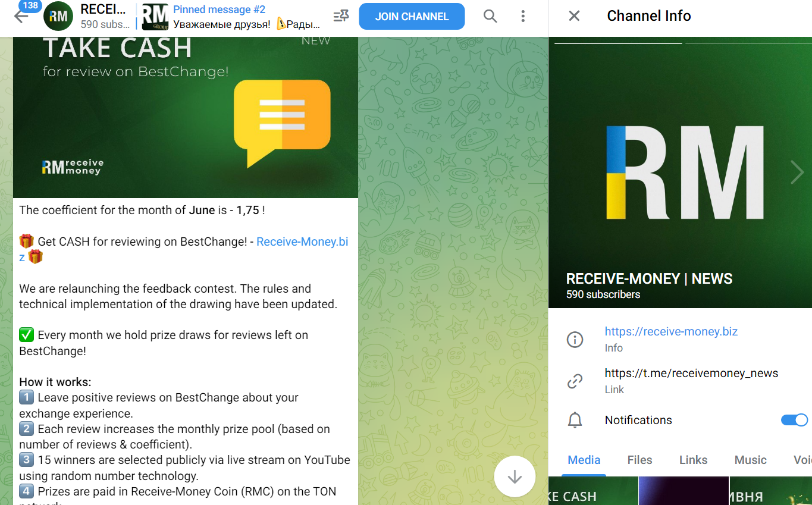Open the KE CASH media thumbnail

point(593,491)
